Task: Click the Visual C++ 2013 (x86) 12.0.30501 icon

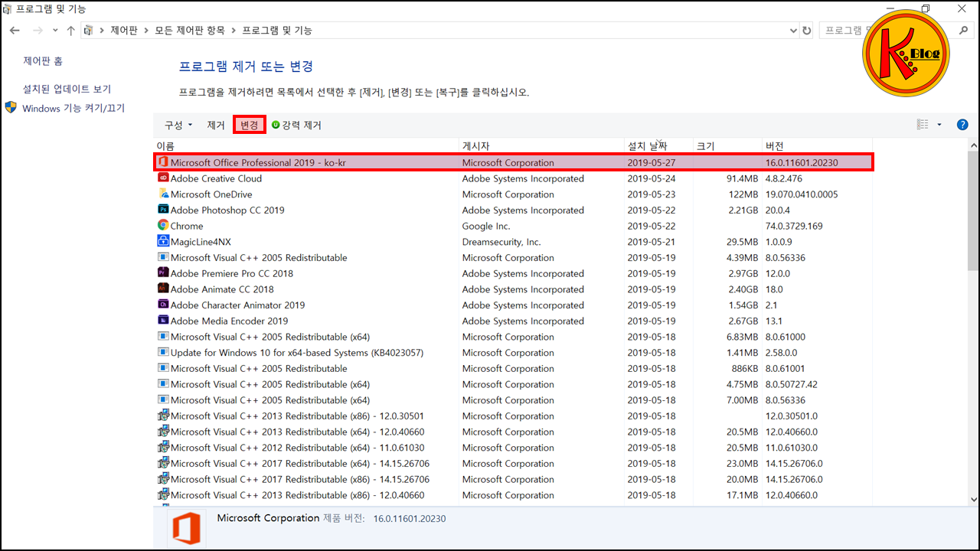Action: click(162, 416)
